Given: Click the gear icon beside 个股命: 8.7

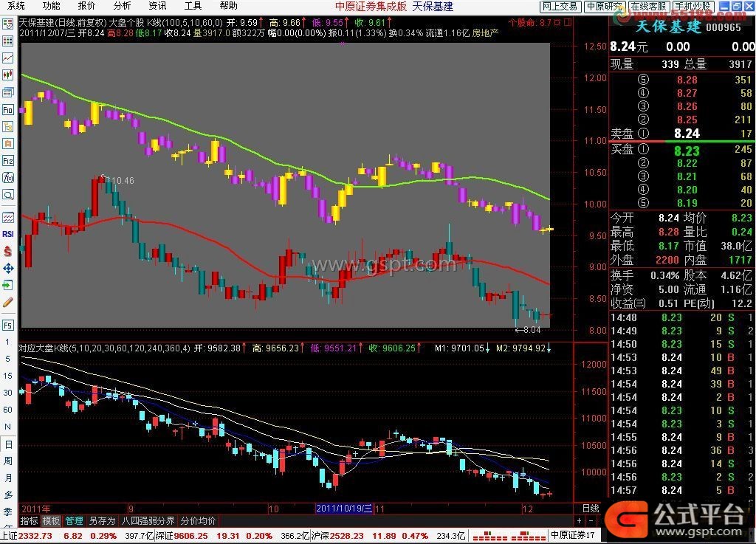Looking at the screenshot, I should [557, 22].
